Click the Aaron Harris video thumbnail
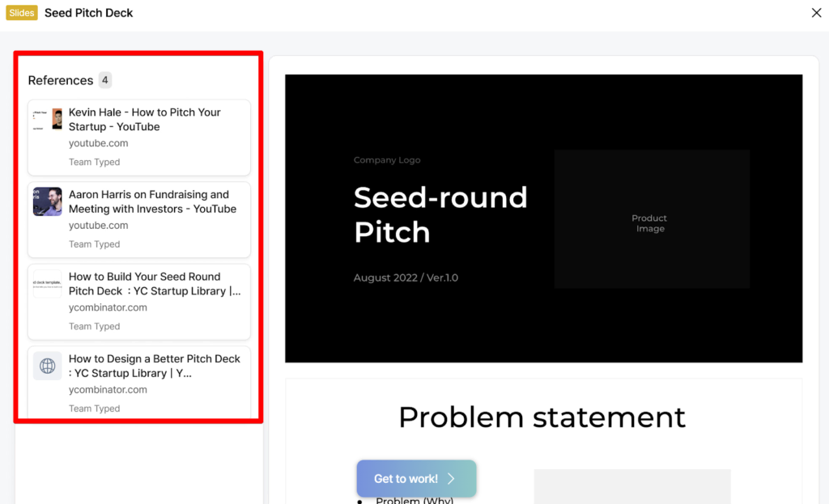829x504 pixels. click(47, 201)
